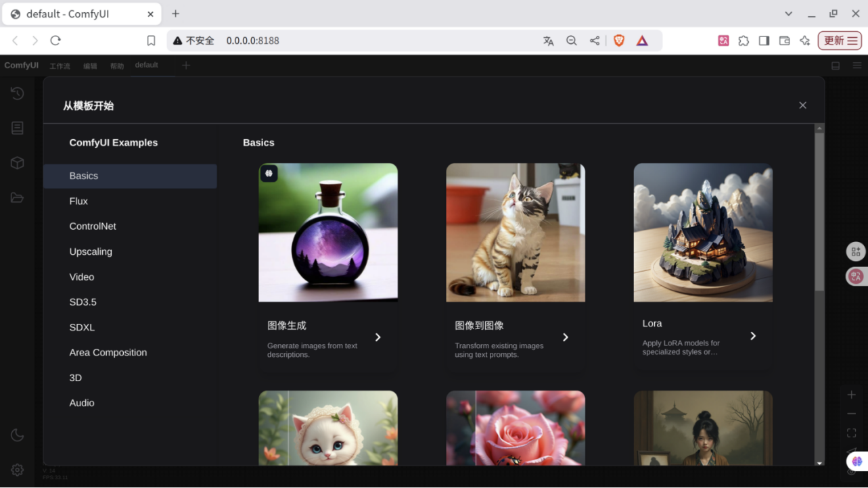Viewport: 868px width, 488px height.
Task: Toggle the browser sidebar panel icon
Action: click(764, 41)
